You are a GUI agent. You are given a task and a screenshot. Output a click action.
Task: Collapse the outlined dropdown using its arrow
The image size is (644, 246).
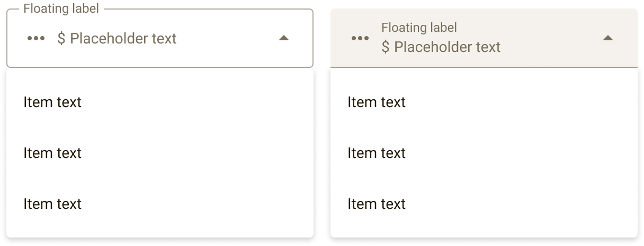(x=284, y=38)
